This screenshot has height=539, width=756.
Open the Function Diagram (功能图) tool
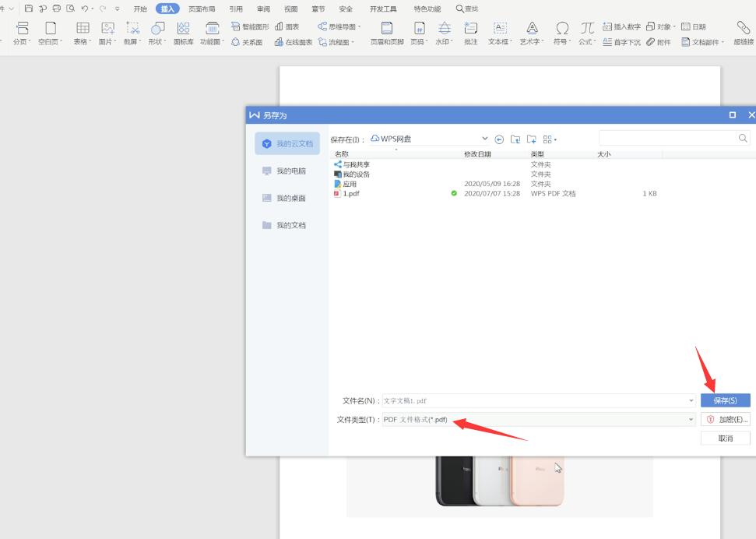[212, 33]
